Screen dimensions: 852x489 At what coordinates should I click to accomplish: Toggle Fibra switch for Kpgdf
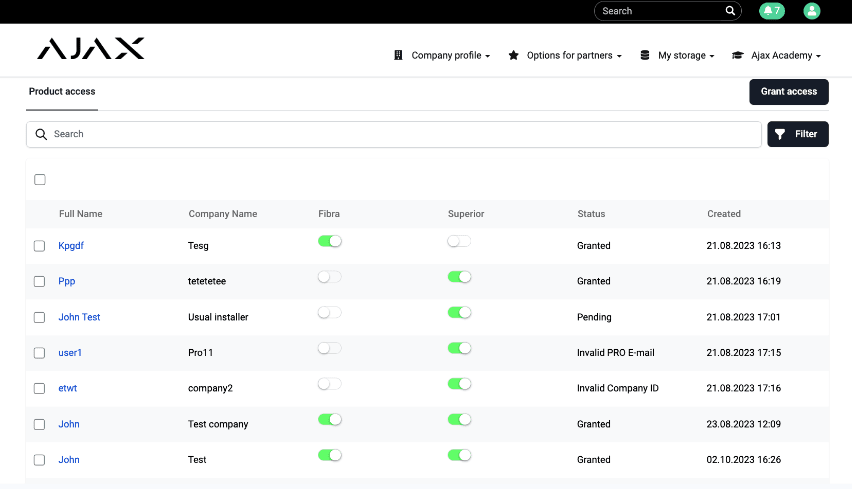pos(330,241)
